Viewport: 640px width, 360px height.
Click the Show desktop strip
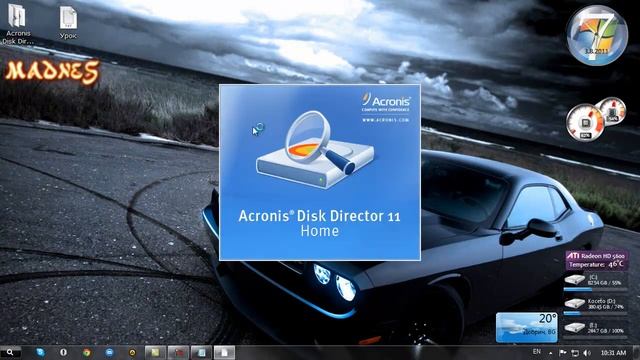636,353
